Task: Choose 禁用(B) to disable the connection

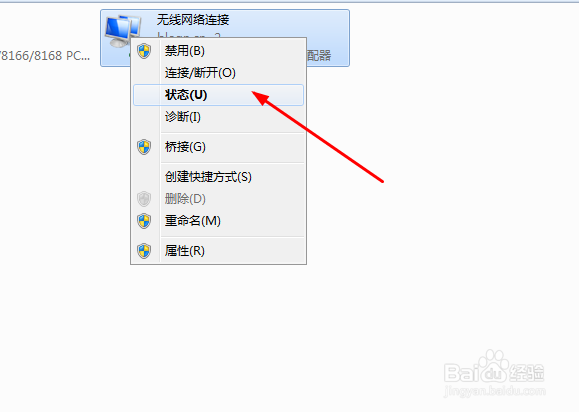Action: click(218, 51)
